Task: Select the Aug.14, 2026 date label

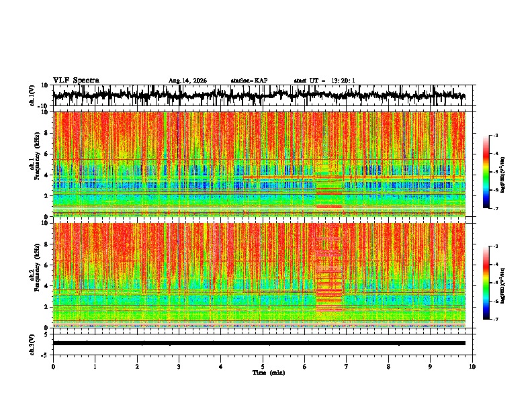Action: point(187,81)
